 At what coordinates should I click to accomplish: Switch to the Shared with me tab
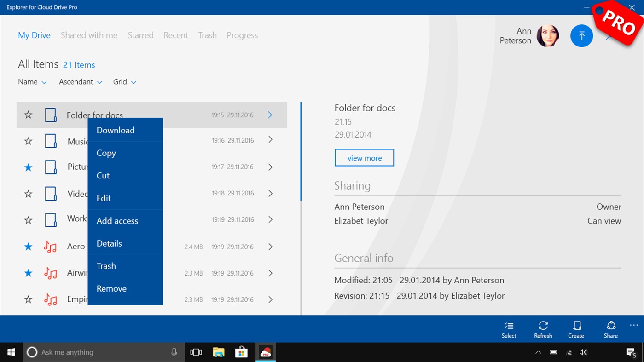[89, 35]
